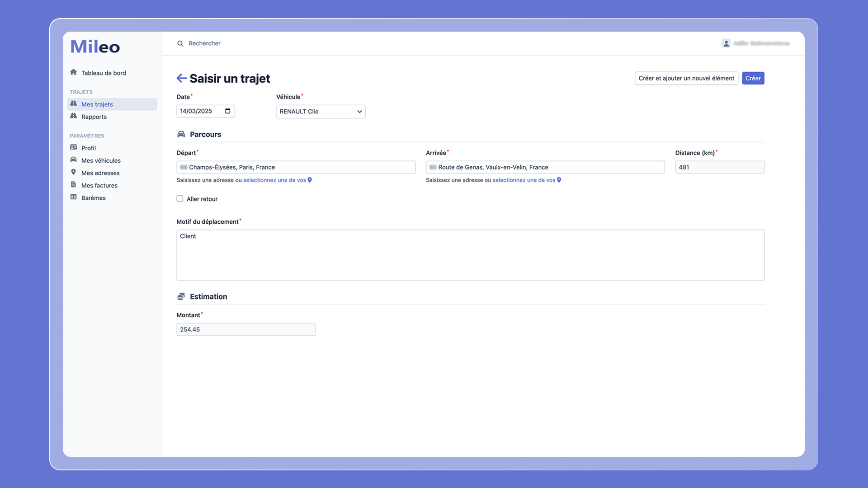Open the date picker calendar icon

tap(227, 111)
